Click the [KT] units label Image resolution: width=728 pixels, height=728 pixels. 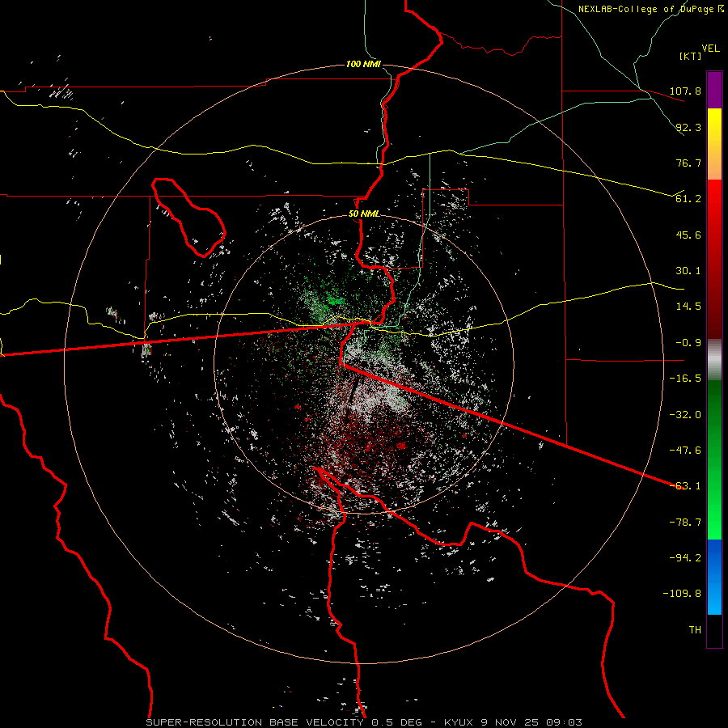point(691,56)
